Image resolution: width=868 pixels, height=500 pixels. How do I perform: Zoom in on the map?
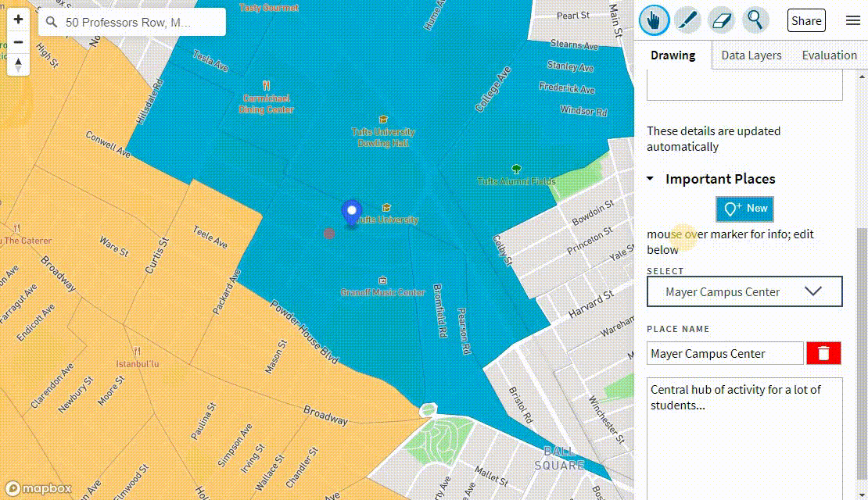17,17
